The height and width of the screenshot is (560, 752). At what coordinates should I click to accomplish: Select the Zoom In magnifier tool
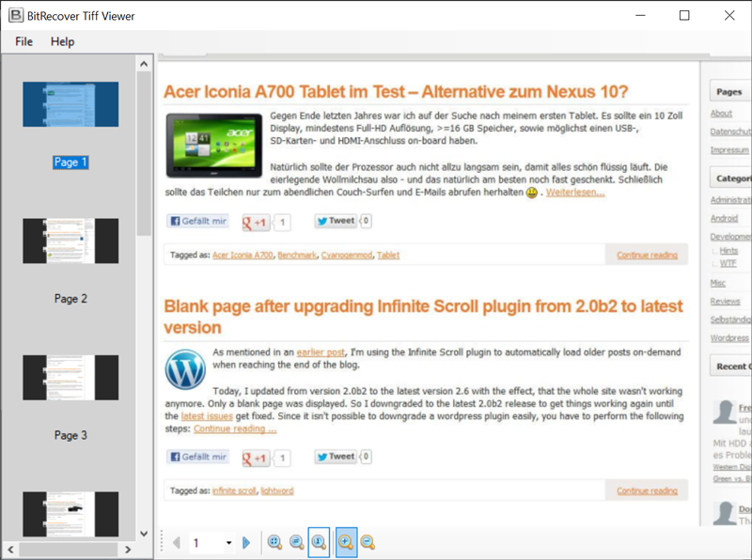point(344,542)
